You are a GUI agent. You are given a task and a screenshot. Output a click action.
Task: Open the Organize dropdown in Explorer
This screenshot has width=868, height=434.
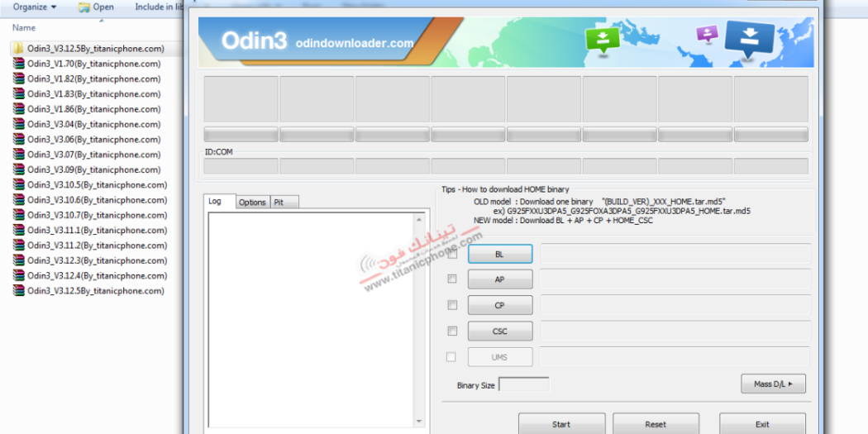(35, 7)
